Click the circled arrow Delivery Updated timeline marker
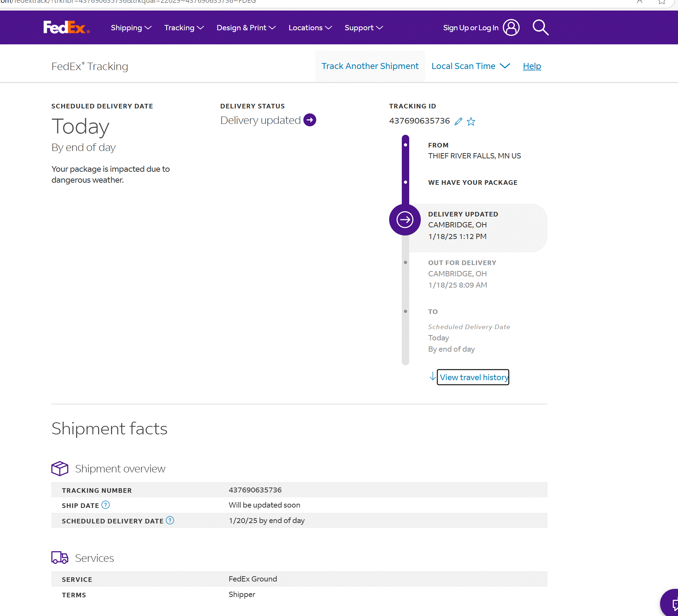 point(405,220)
